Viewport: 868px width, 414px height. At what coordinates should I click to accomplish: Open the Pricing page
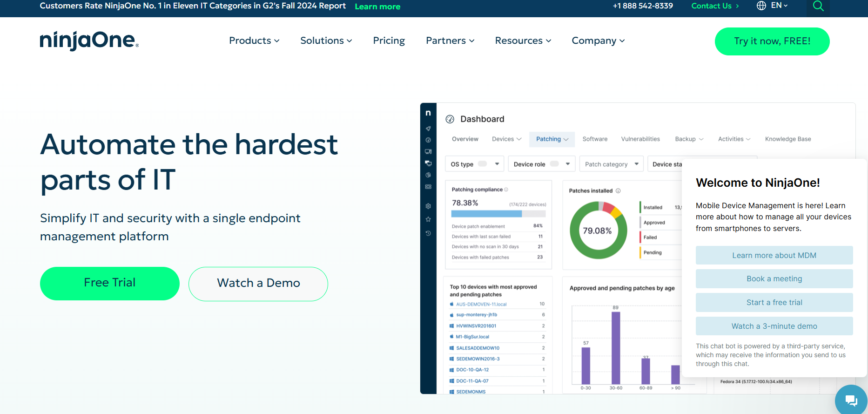coord(389,41)
